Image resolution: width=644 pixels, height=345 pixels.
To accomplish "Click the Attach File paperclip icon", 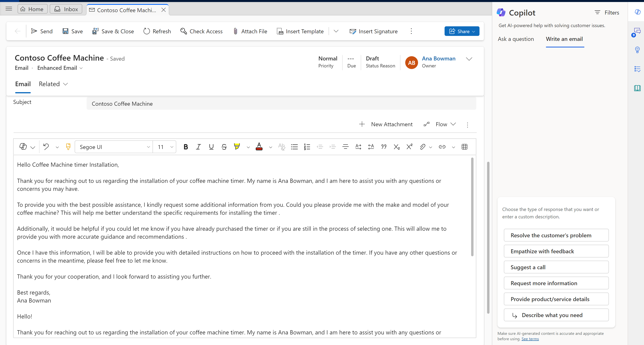I will [235, 31].
